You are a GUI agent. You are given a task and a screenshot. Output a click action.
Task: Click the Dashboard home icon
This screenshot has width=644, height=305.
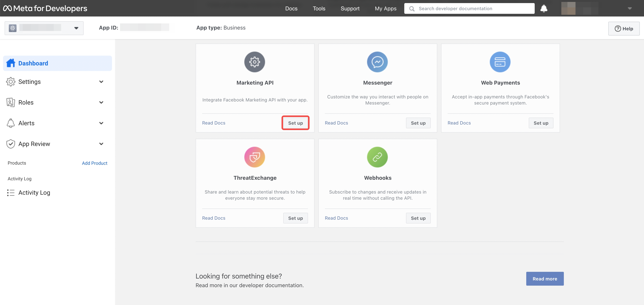[x=11, y=63]
